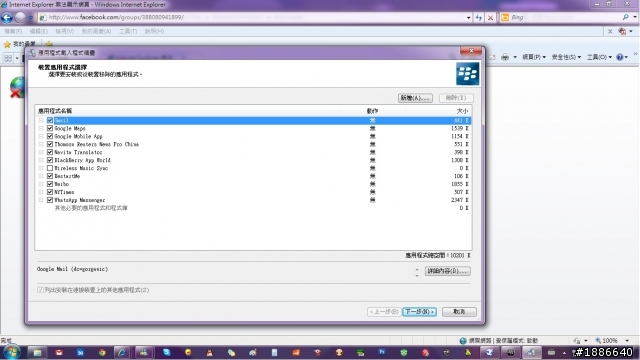Select the Google Maps row text
The width and height of the screenshot is (640, 360).
(70, 128)
